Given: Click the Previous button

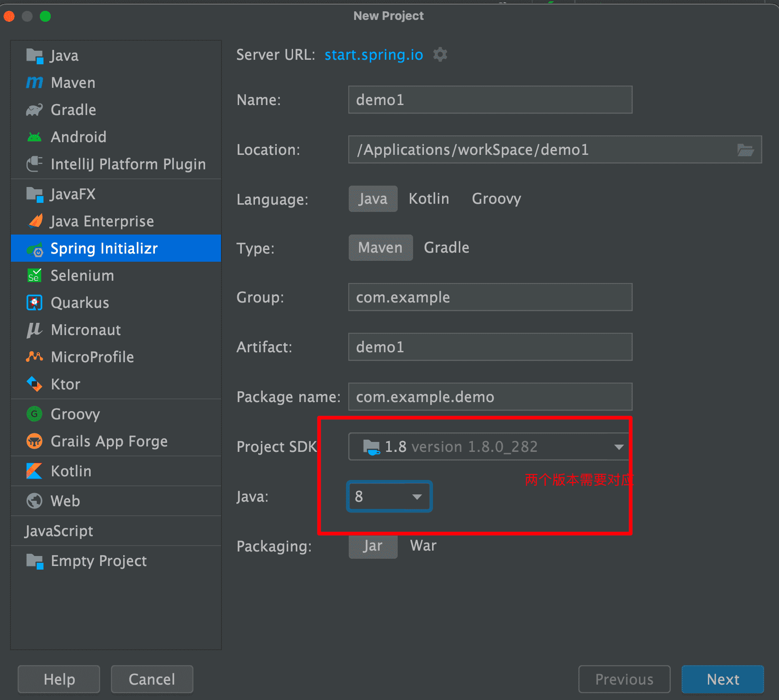Looking at the screenshot, I should click(624, 679).
